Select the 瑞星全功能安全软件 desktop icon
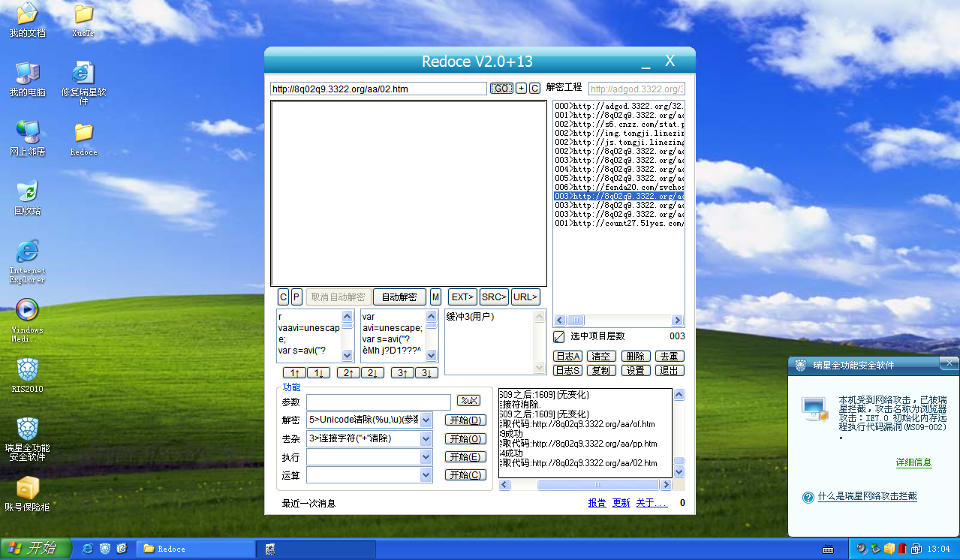 pyautogui.click(x=27, y=439)
